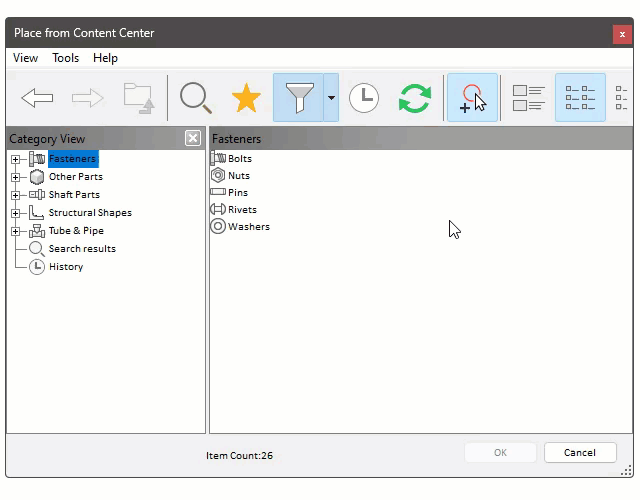Screen dimensions: 640x500
Task: Open the Pins category in Fasteners list
Action: [238, 192]
